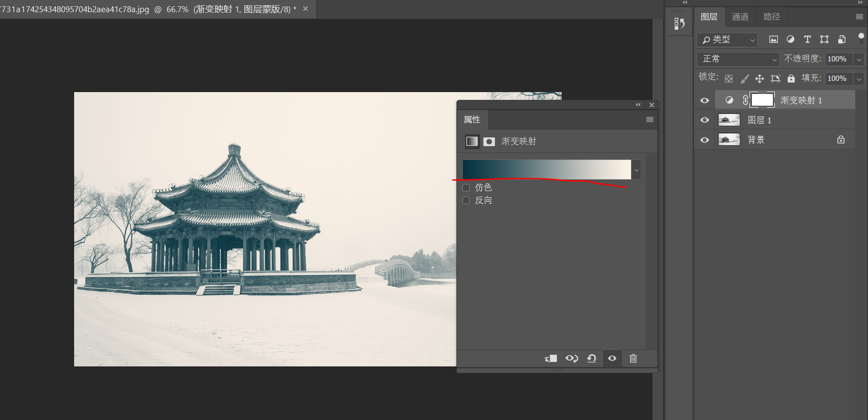Select the 图层 1 layer thumbnail

(x=729, y=120)
